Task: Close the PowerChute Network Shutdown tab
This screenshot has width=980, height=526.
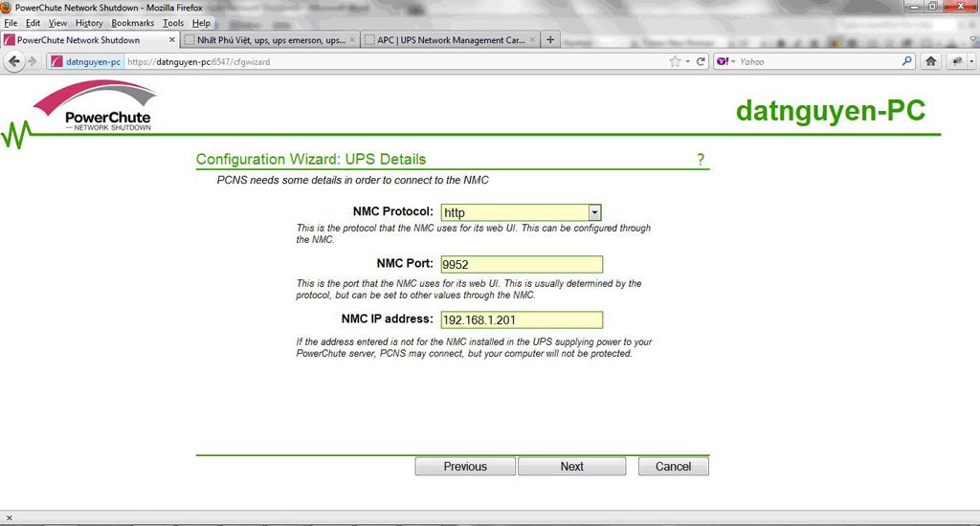Action: pyautogui.click(x=172, y=40)
